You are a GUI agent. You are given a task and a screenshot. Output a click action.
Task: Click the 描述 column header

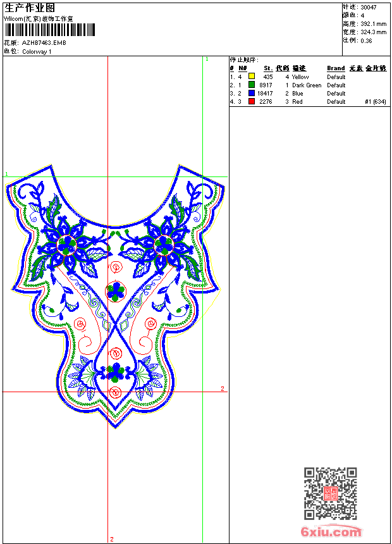point(299,68)
